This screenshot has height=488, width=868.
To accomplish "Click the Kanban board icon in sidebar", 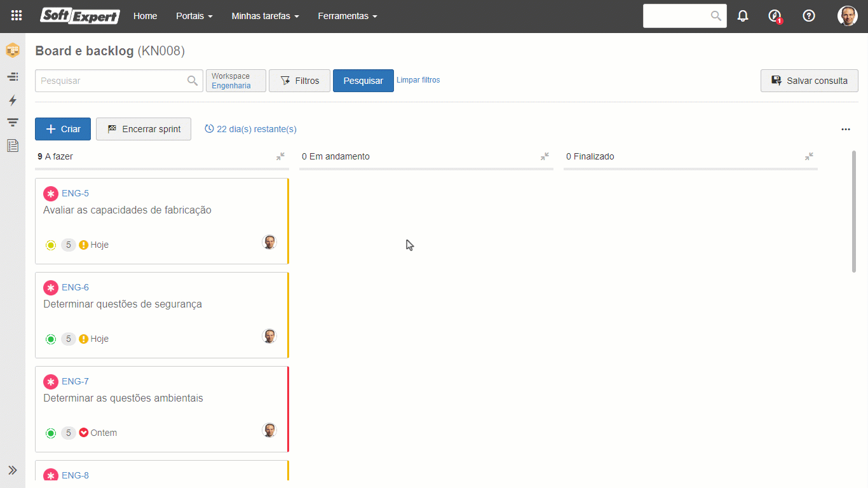I will coord(13,50).
